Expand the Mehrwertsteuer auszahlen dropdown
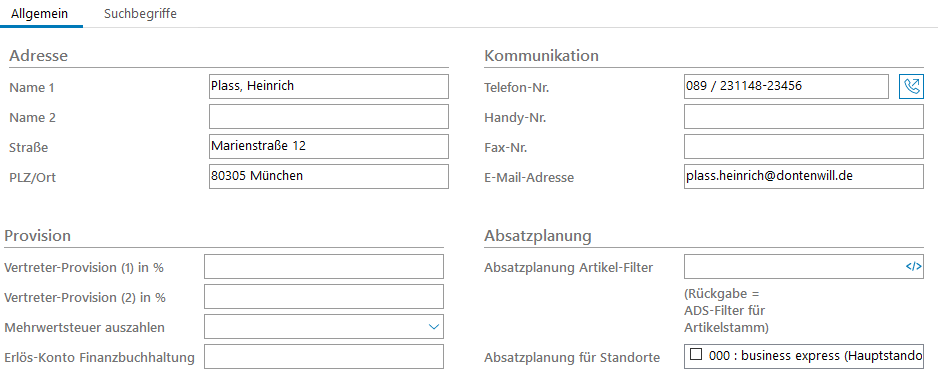This screenshot has height=392, width=938. [x=434, y=327]
